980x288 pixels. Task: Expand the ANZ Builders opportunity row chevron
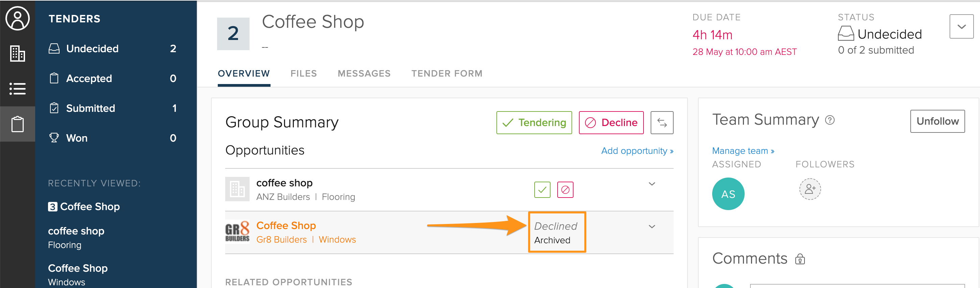652,184
